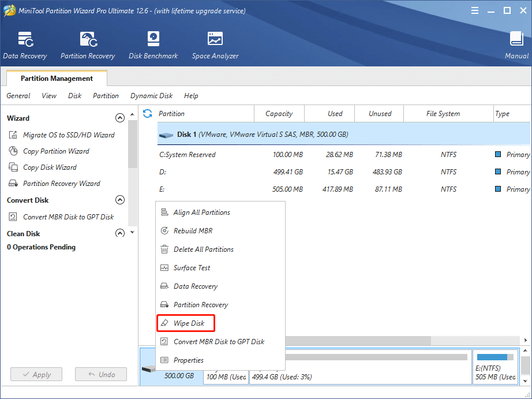
Task: Click the Apply button
Action: click(36, 374)
